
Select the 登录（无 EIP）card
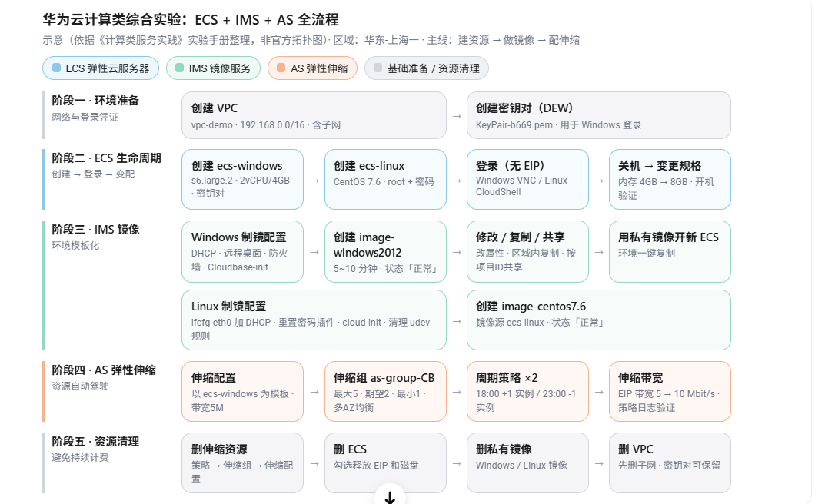pos(527,179)
